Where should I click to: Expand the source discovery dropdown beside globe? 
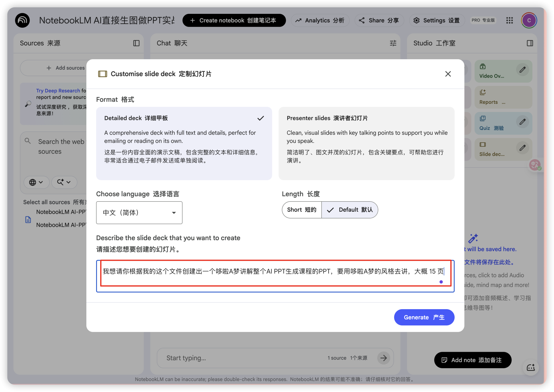(64, 182)
